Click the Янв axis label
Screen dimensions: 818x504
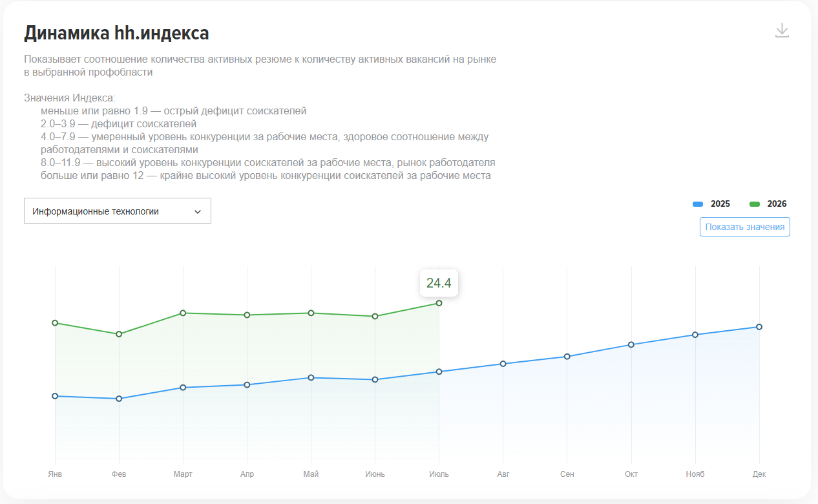pyautogui.click(x=55, y=474)
